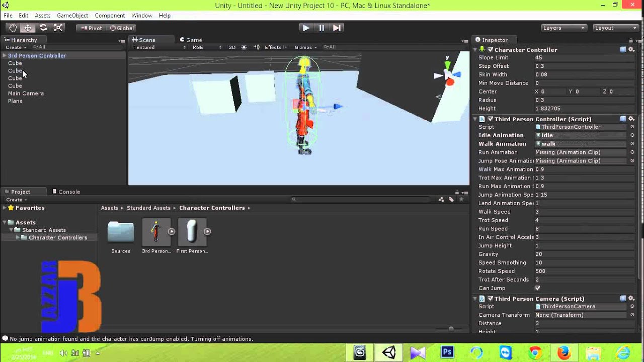The image size is (644, 362).
Task: Disable Third Person Controller script checkbox
Action: click(490, 119)
